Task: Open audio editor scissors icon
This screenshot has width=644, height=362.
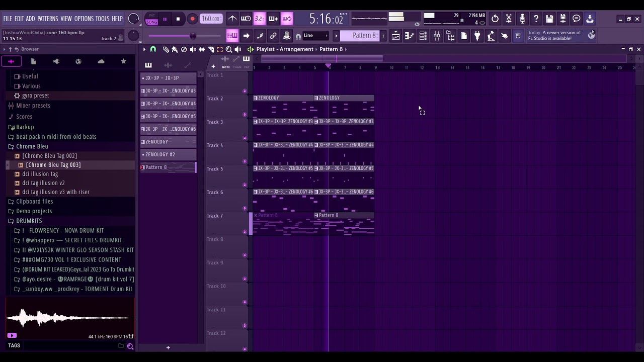Action: (x=509, y=19)
